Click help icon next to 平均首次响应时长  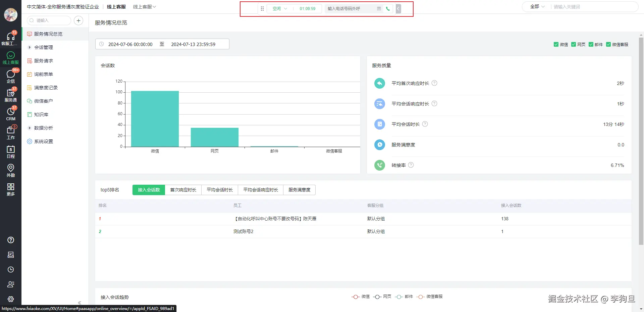[x=434, y=83]
